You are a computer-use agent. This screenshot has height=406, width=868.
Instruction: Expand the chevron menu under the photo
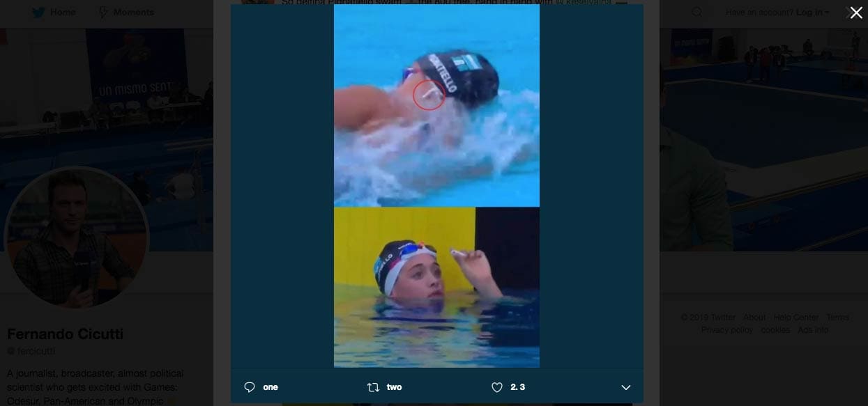(625, 387)
